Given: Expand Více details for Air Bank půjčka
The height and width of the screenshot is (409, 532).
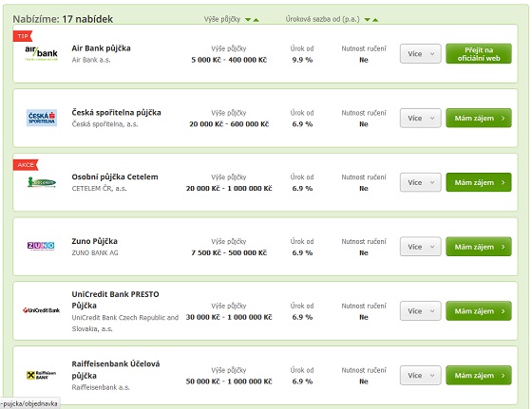Looking at the screenshot, I should coord(420,53).
